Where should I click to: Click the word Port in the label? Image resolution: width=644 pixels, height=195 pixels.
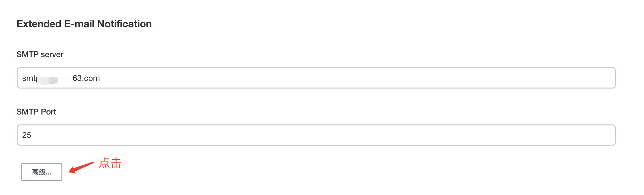tap(48, 112)
